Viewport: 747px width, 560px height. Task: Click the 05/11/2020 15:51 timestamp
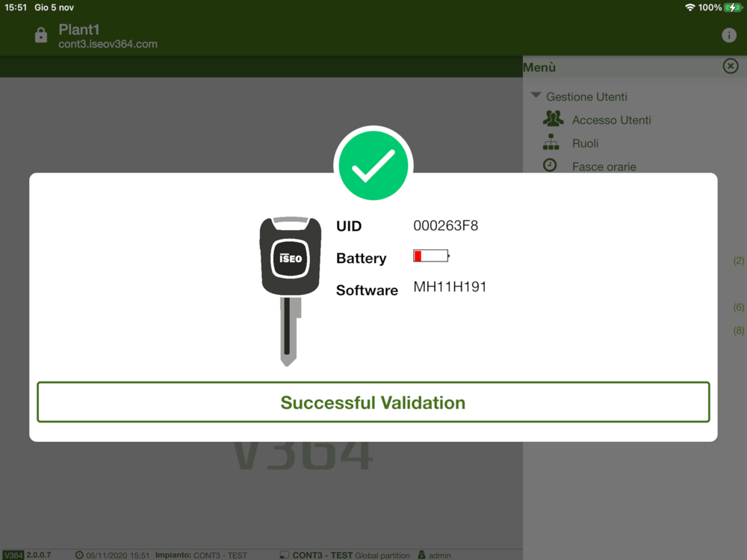click(118, 556)
